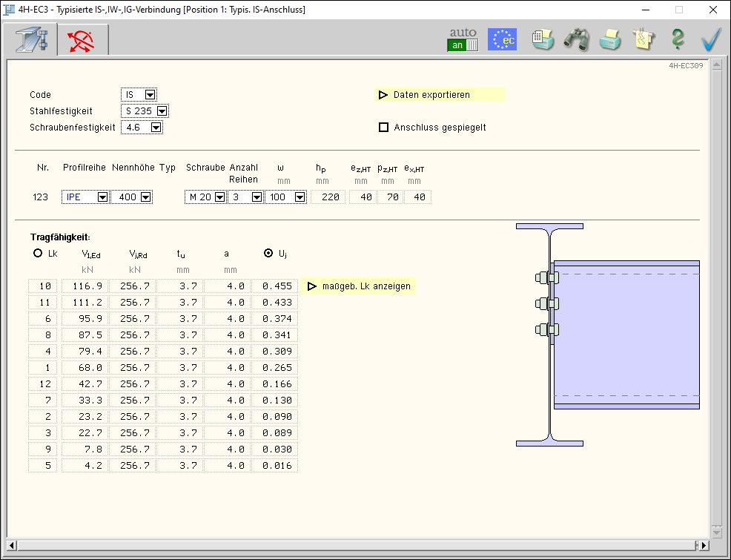Switch to the red internal forces tab
The height and width of the screenshot is (560, 731).
tap(82, 40)
